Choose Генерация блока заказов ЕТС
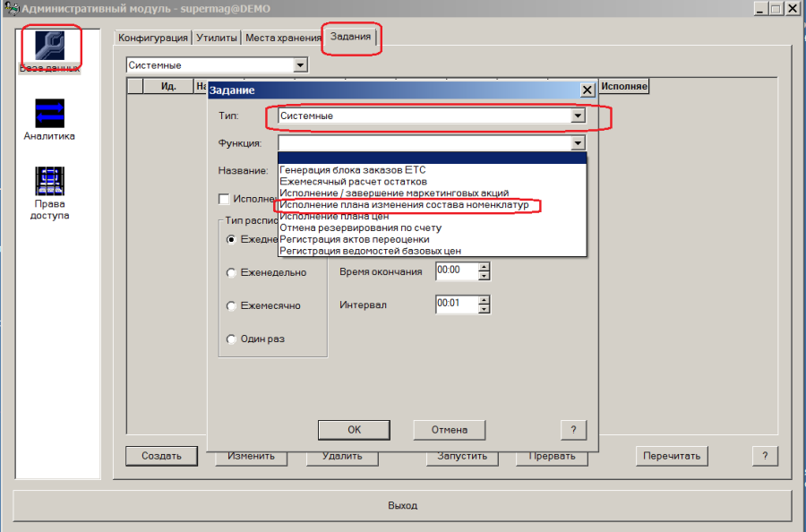Viewport: 806px width, 532px height. 432,169
